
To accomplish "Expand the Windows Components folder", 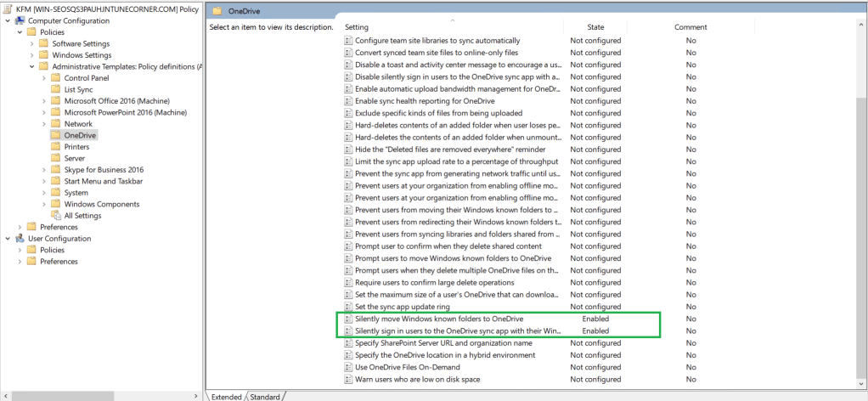I will pyautogui.click(x=46, y=204).
